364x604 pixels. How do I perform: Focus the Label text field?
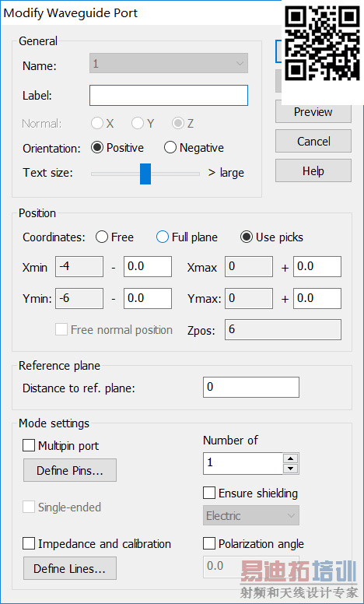tap(169, 96)
